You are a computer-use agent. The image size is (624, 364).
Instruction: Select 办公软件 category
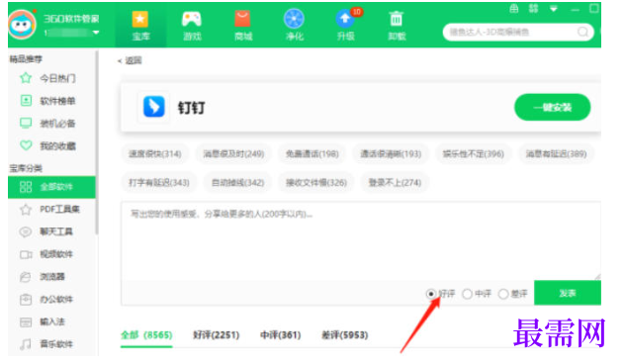[51, 299]
